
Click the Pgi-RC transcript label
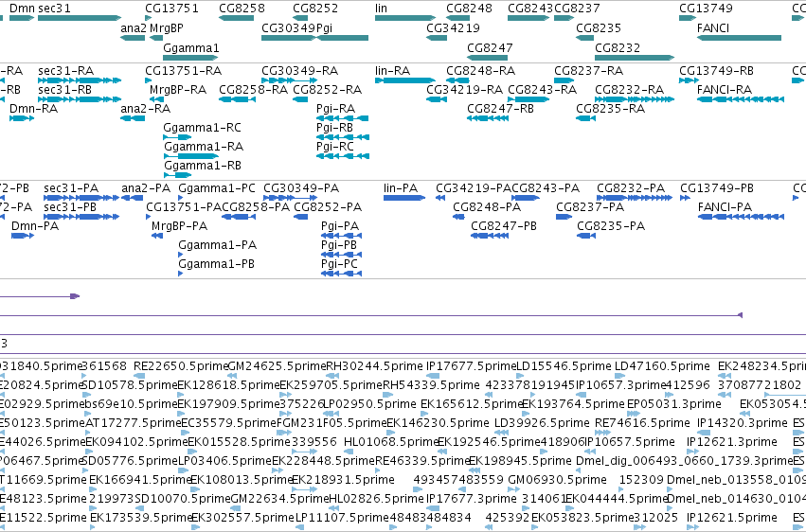(x=335, y=147)
